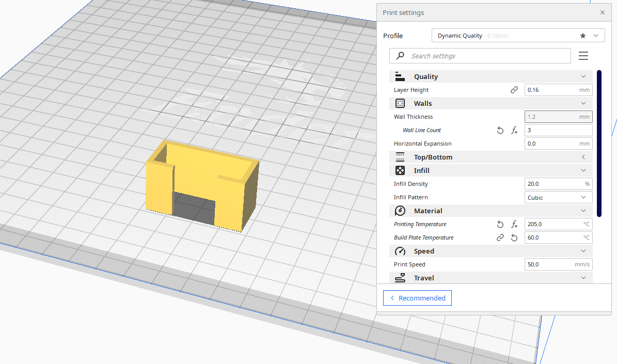Edit the Horizontal Expansion value
This screenshot has width=617, height=364.
558,143
